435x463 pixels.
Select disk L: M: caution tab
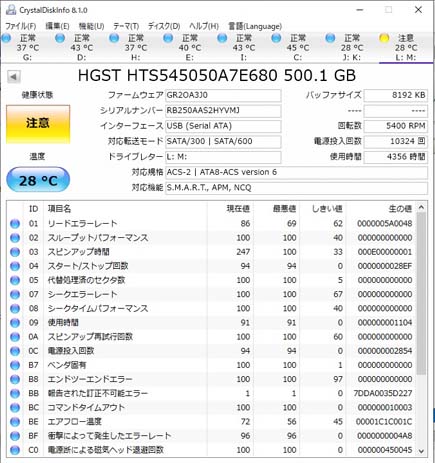pyautogui.click(x=405, y=47)
